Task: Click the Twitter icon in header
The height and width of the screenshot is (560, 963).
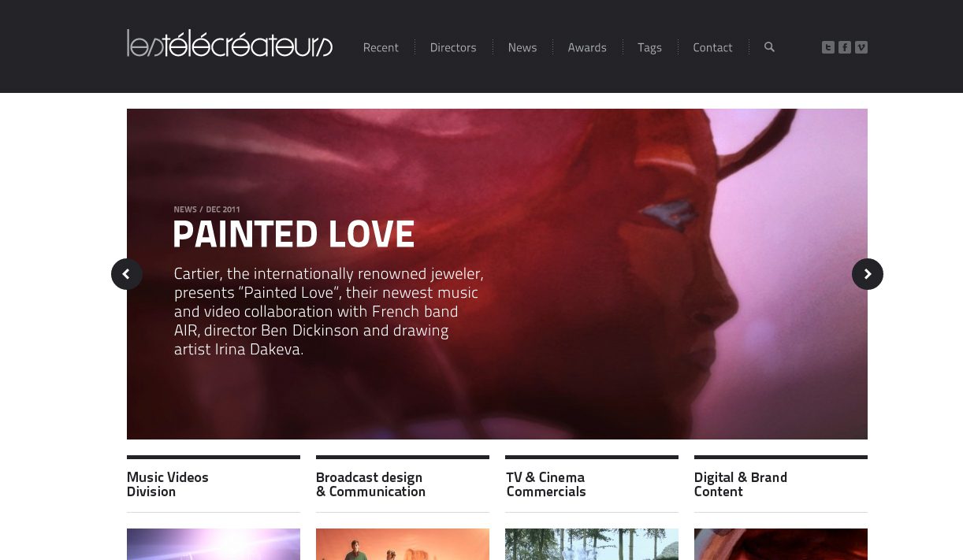Action: pos(828,47)
